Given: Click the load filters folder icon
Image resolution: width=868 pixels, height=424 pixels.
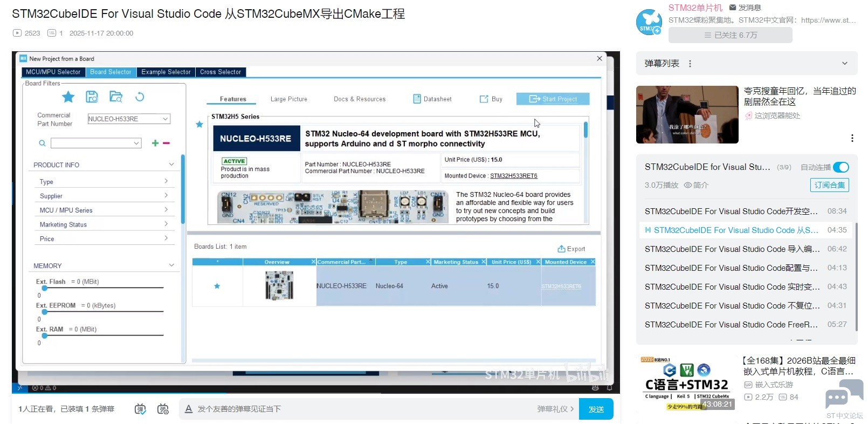Looking at the screenshot, I should pos(116,97).
